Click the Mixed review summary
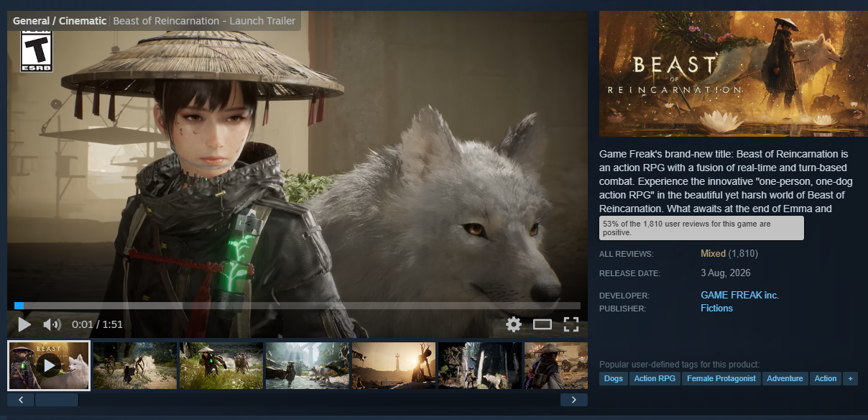This screenshot has height=420, width=868. click(713, 254)
